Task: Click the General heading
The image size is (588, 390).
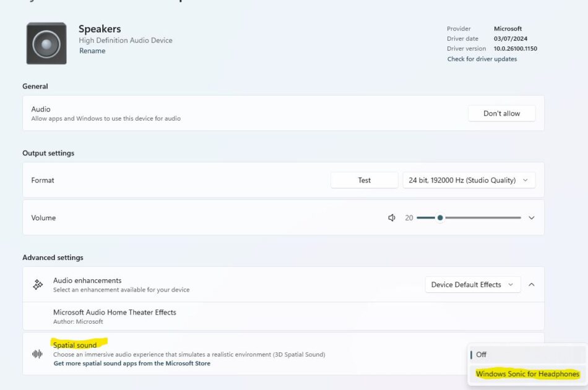Action: coord(35,86)
